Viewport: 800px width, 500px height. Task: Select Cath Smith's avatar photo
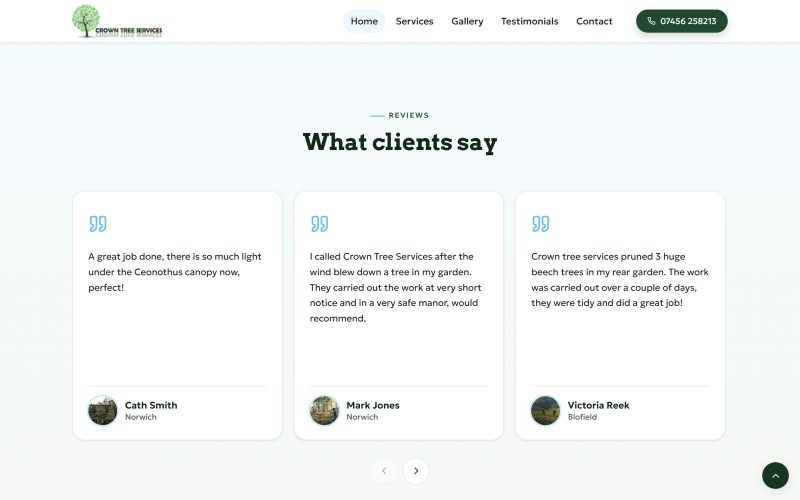(103, 410)
